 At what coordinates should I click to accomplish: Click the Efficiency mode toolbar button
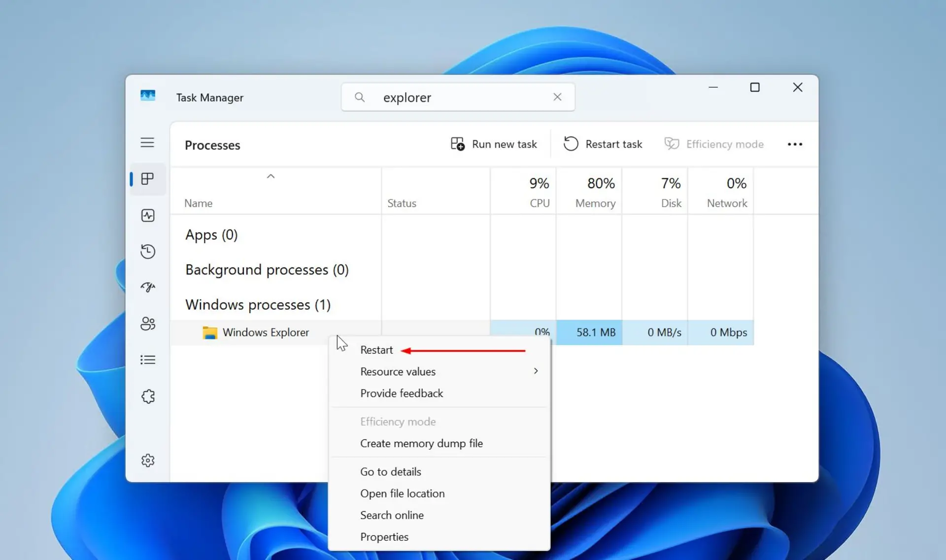pos(714,144)
